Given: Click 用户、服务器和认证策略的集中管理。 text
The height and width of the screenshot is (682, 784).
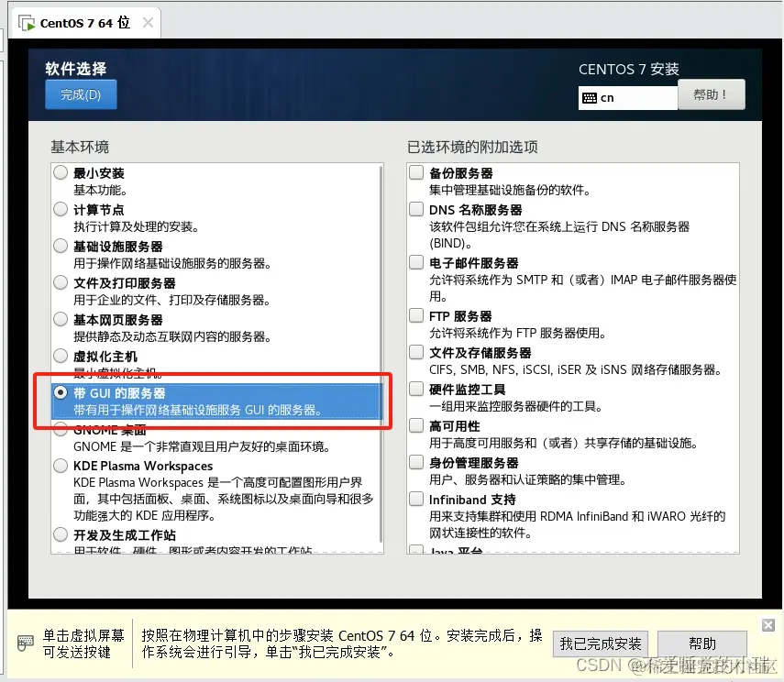Looking at the screenshot, I should pyautogui.click(x=528, y=480).
